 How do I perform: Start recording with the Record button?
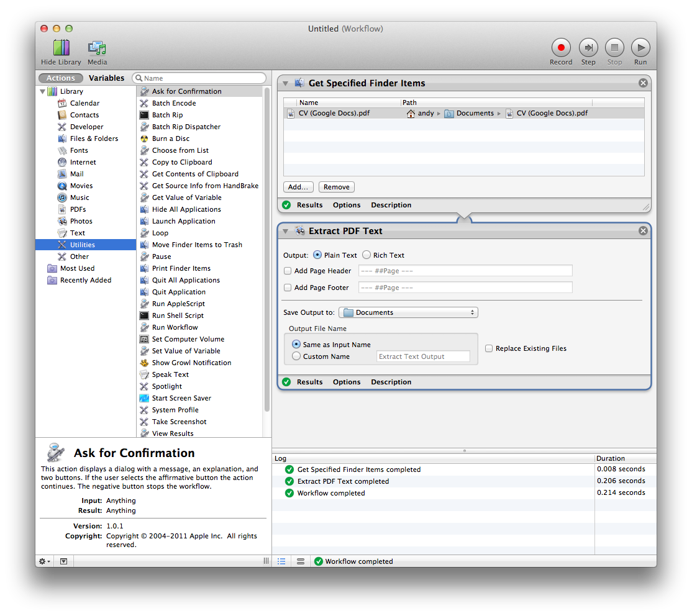[x=561, y=48]
